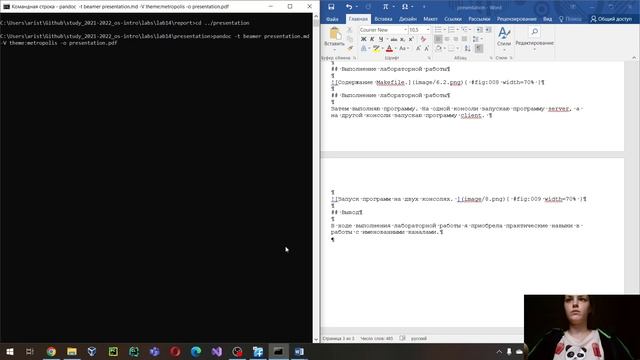Cut selection with the scissors icon
Viewport: 640px width, 360px height.
tap(350, 30)
